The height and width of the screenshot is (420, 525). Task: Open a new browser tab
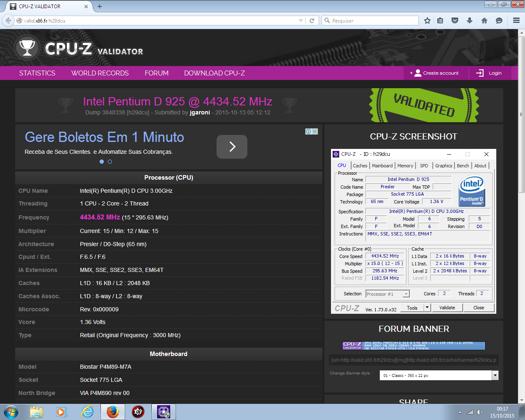tap(100, 6)
